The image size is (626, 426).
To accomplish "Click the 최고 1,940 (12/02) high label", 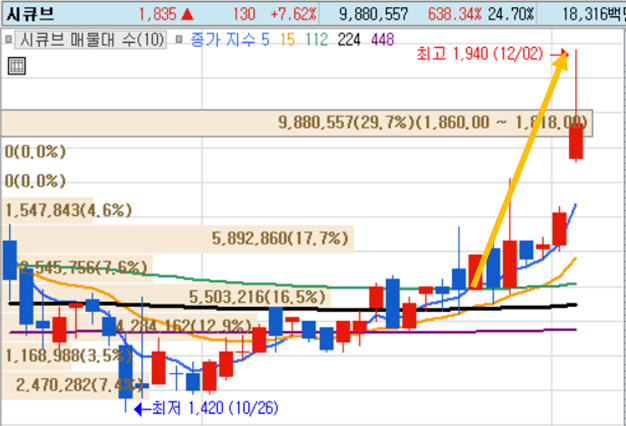I will [480, 53].
